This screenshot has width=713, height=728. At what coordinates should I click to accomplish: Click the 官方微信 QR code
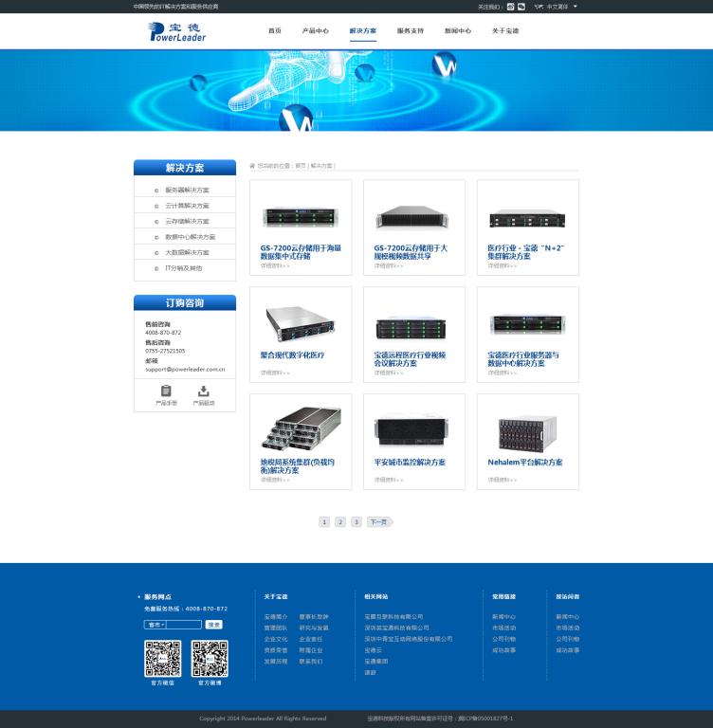(162, 658)
